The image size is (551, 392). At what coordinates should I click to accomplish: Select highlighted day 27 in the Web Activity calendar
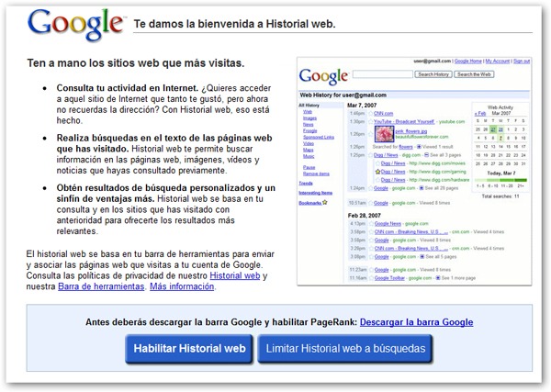click(x=493, y=129)
